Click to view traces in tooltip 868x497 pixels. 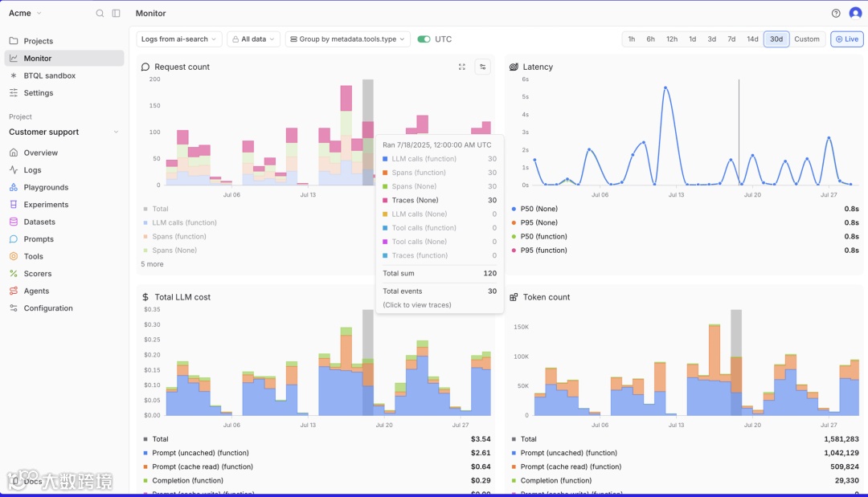(417, 305)
